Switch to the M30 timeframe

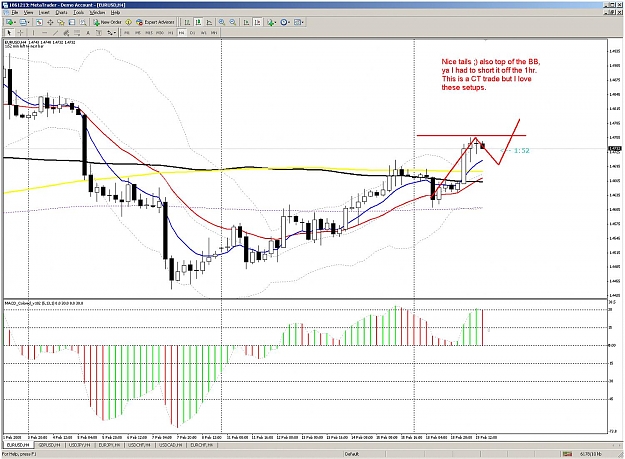click(x=160, y=33)
